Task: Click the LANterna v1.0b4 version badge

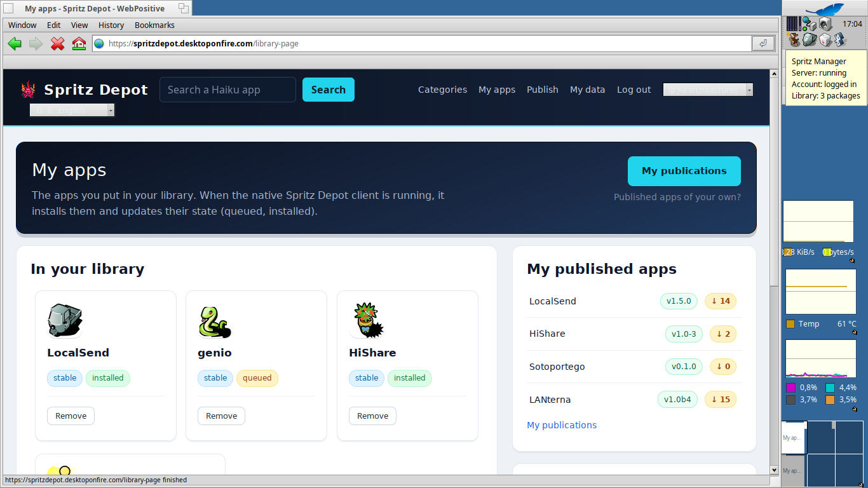Action: (x=677, y=400)
